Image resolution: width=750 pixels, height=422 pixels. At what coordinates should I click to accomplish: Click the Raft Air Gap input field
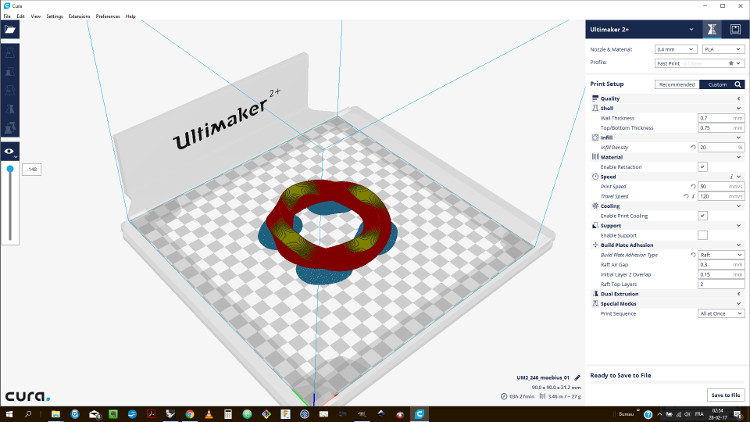click(720, 265)
